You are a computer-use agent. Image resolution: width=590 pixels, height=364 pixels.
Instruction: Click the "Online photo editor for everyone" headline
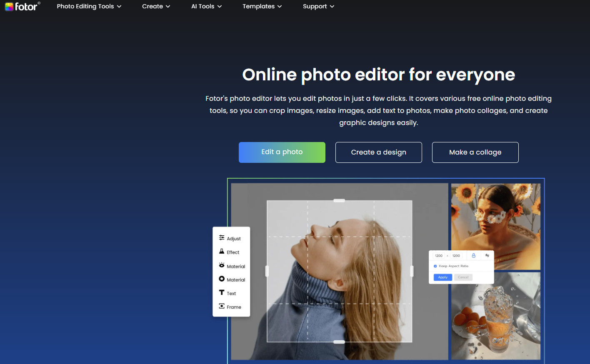pyautogui.click(x=379, y=75)
